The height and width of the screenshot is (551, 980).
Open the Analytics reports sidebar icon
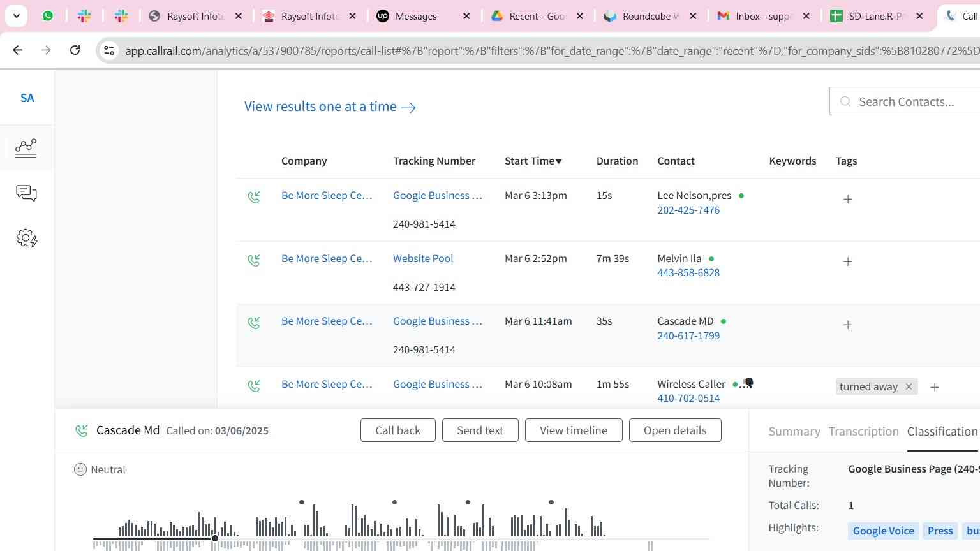pyautogui.click(x=26, y=148)
